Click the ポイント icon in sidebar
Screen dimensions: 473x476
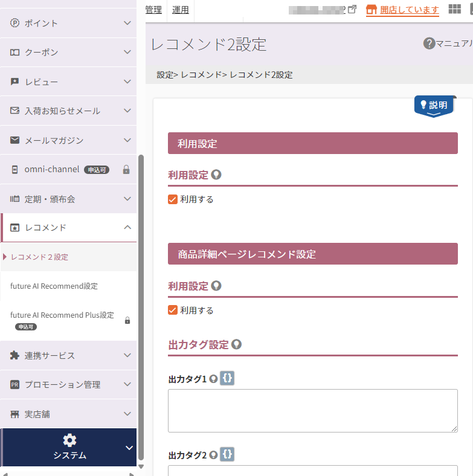tap(14, 23)
